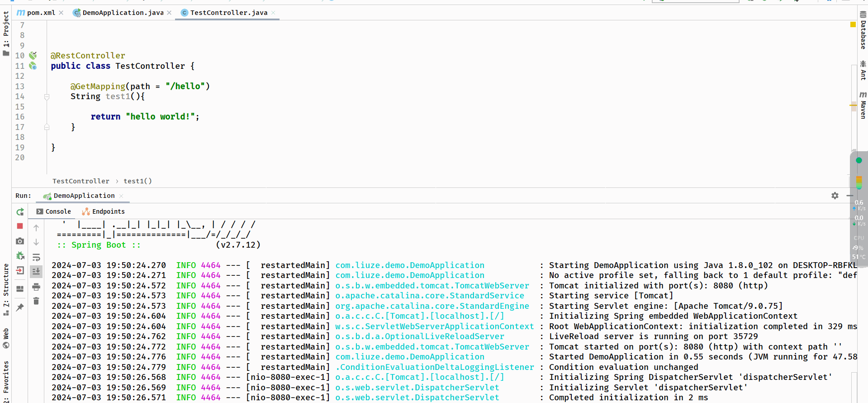This screenshot has height=403, width=868.
Task: Open the Endpoints tab in the Run panel
Action: pyautogui.click(x=103, y=211)
